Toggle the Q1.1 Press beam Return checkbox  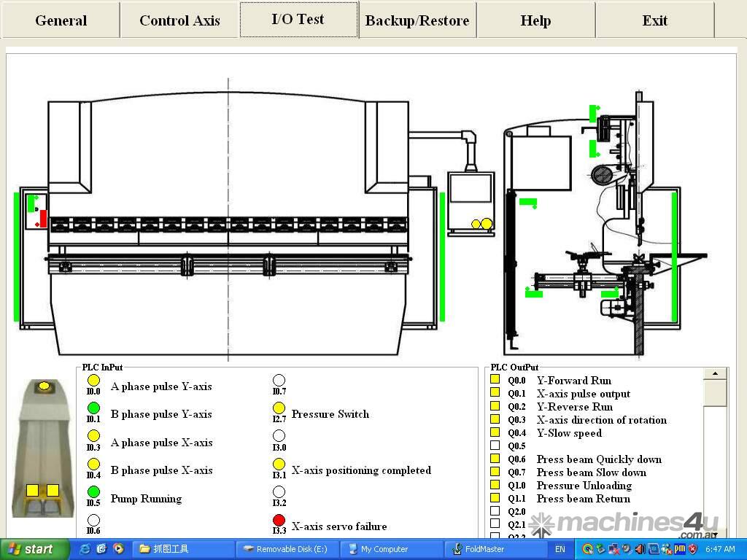[x=495, y=498]
